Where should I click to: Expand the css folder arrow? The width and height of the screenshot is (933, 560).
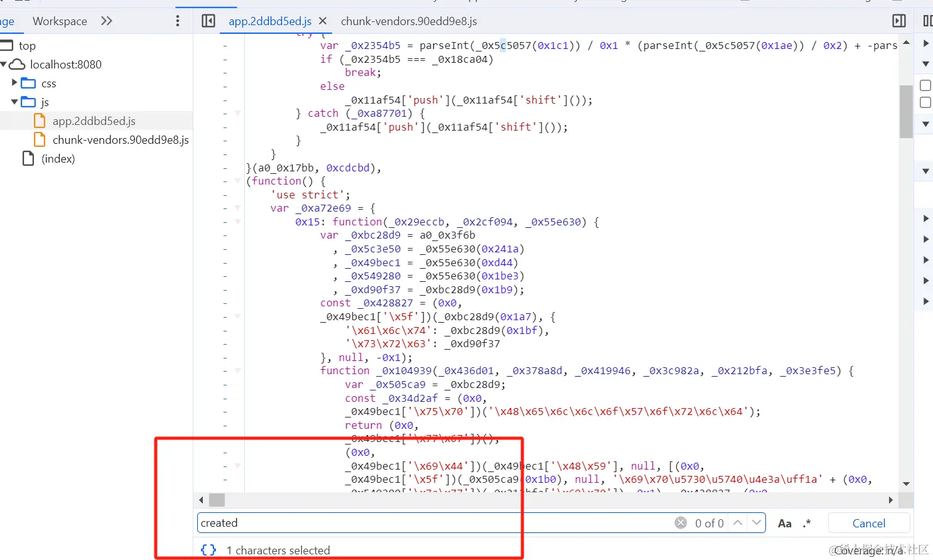click(x=14, y=83)
